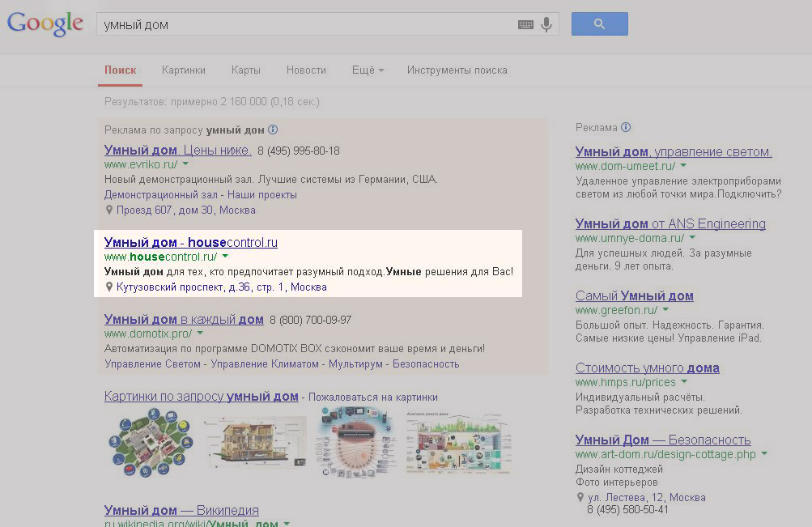Click URL 'www.art-dom.ru/design-cottage.php'
The height and width of the screenshot is (527, 812).
(x=665, y=454)
